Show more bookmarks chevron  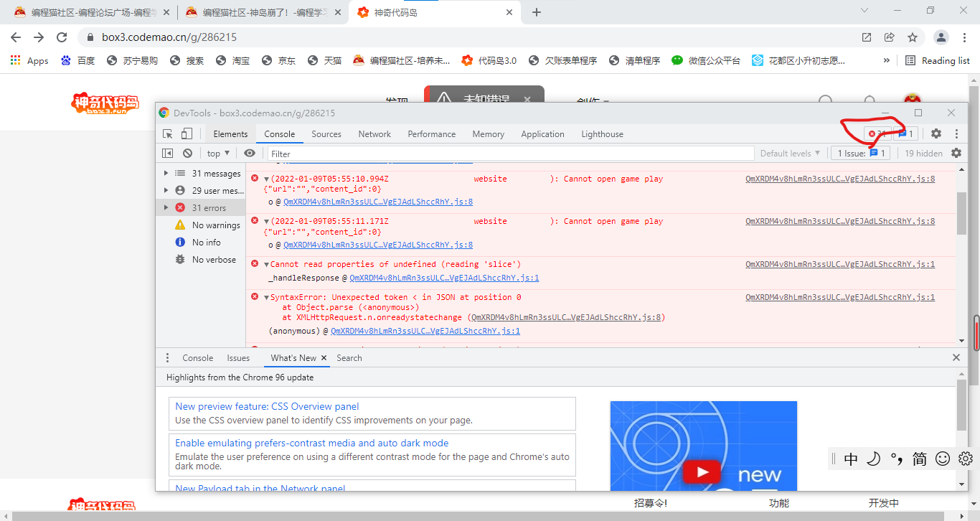887,60
